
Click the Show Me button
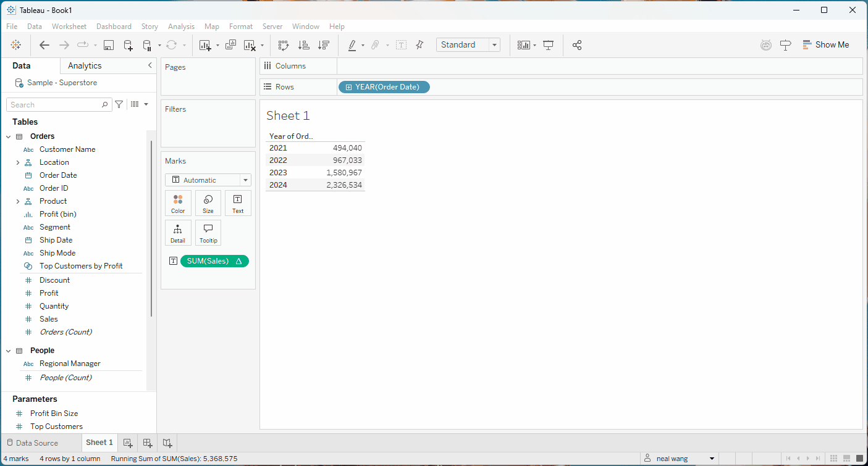pyautogui.click(x=825, y=45)
